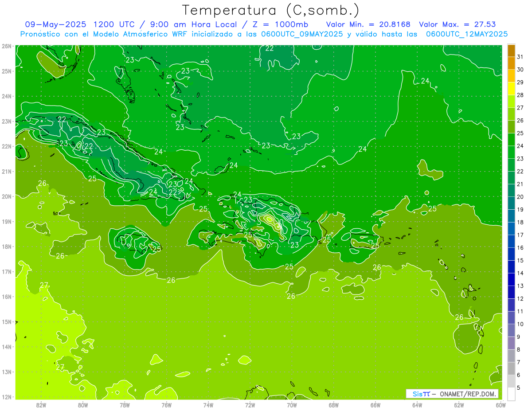Click the "20" label on the color legend
Image resolution: width=532 pixels, height=411 pixels.
(x=520, y=197)
